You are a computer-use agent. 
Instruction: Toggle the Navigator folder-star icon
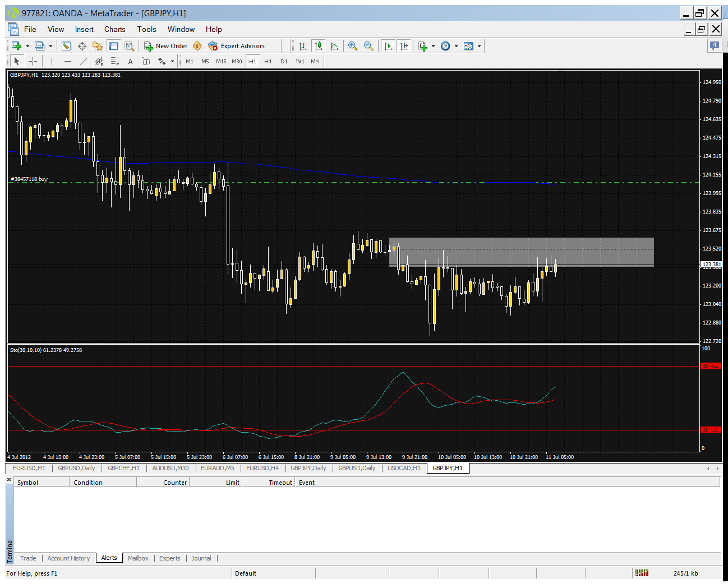pyautogui.click(x=98, y=46)
